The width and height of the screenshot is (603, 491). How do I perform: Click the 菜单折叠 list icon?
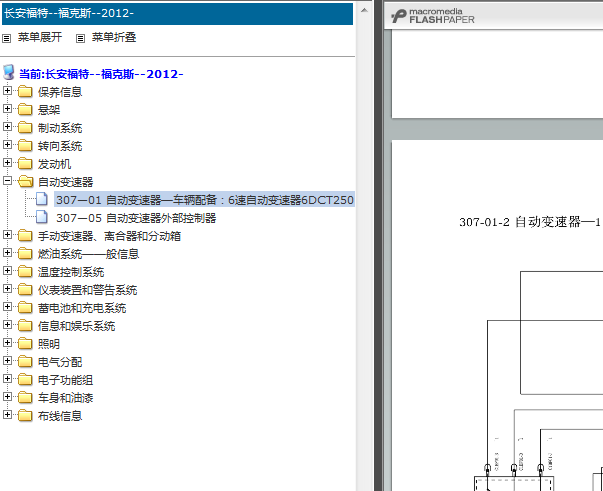[x=80, y=38]
